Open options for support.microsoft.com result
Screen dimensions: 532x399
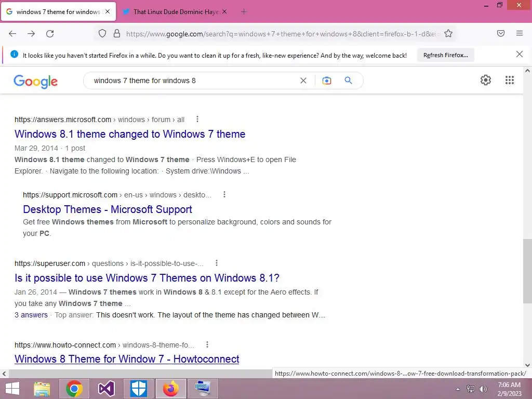click(x=224, y=194)
